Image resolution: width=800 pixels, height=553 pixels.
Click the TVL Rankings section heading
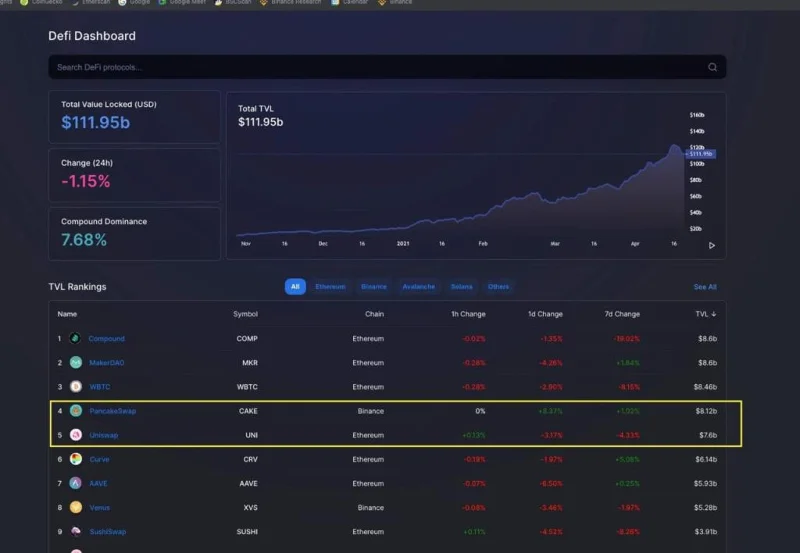click(77, 287)
